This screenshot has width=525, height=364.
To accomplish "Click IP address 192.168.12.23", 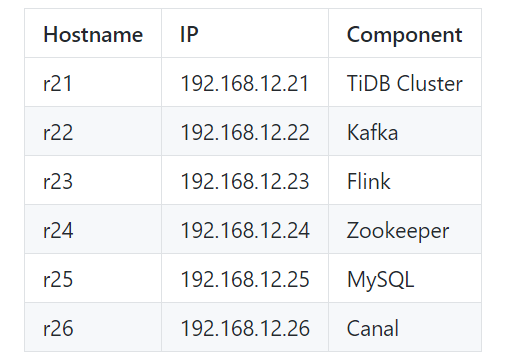I will click(x=245, y=180).
